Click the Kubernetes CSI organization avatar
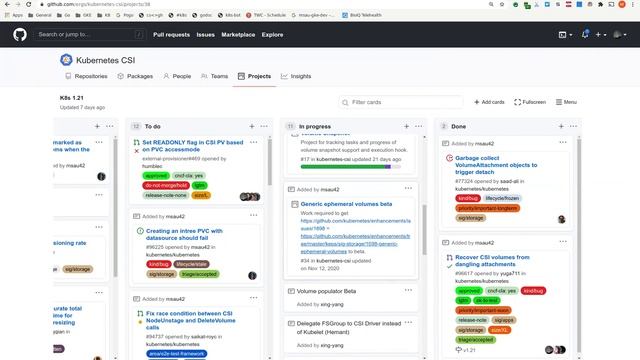 point(66,60)
